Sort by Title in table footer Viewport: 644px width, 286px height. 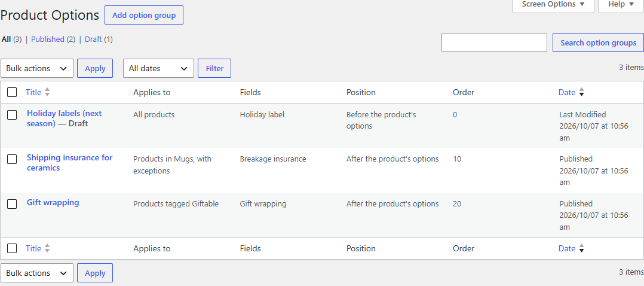click(x=33, y=248)
